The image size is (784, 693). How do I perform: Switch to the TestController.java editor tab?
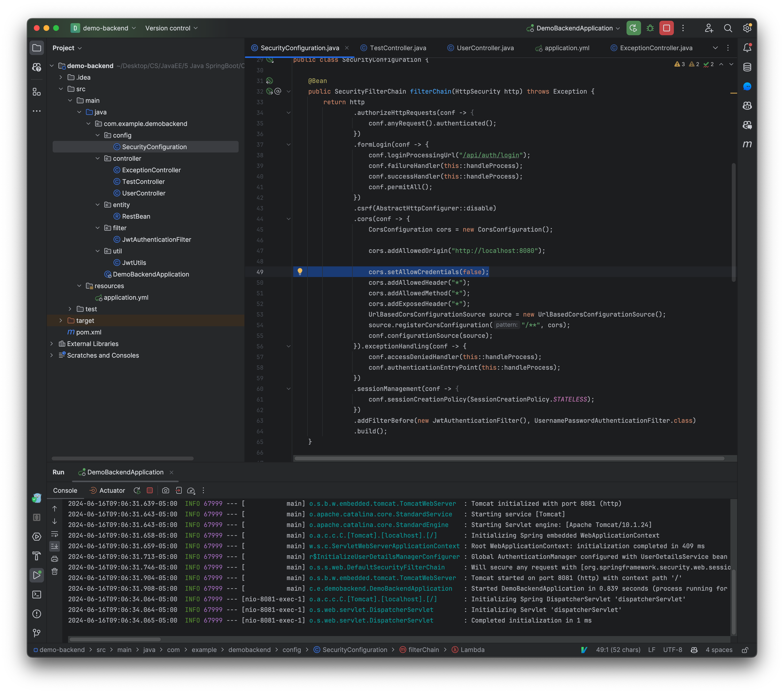[x=397, y=48]
